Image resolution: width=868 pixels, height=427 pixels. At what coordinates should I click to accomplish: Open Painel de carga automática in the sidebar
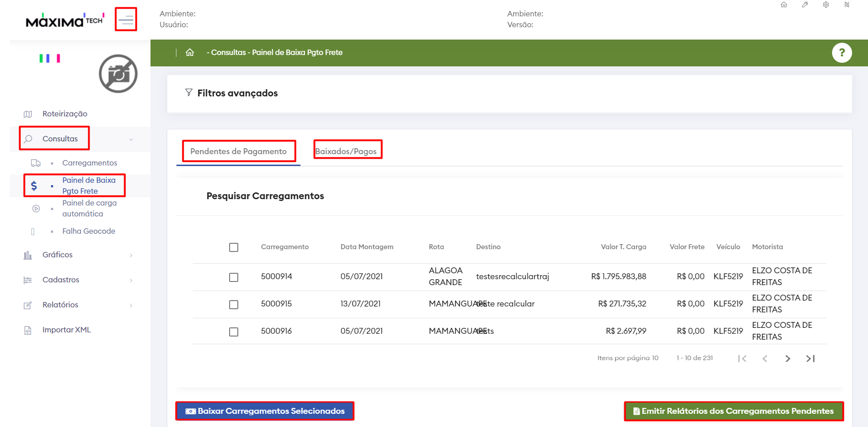click(89, 208)
